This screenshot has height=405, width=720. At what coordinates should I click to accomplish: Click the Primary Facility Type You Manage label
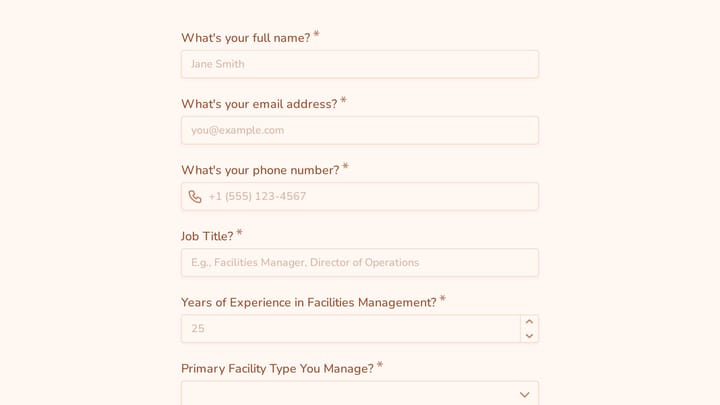277,369
